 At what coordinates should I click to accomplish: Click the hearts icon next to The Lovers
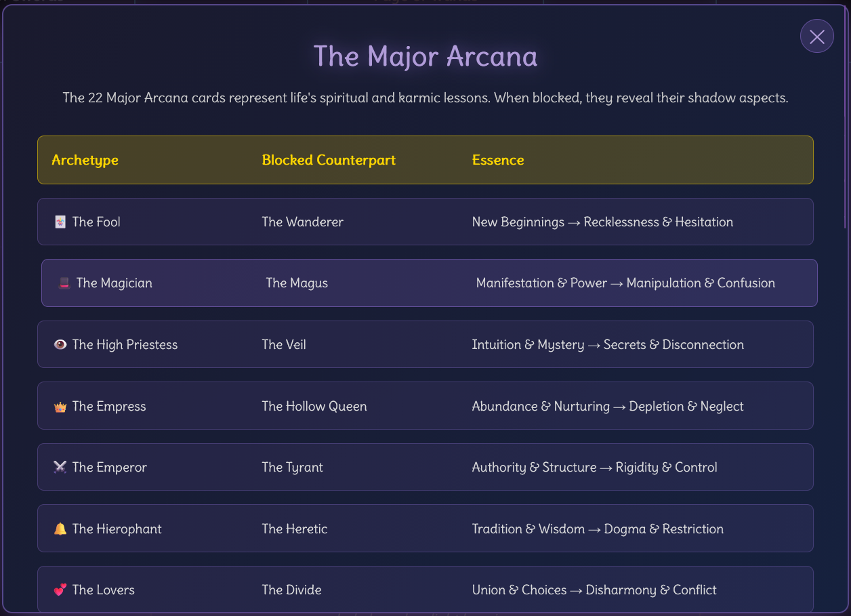(60, 590)
